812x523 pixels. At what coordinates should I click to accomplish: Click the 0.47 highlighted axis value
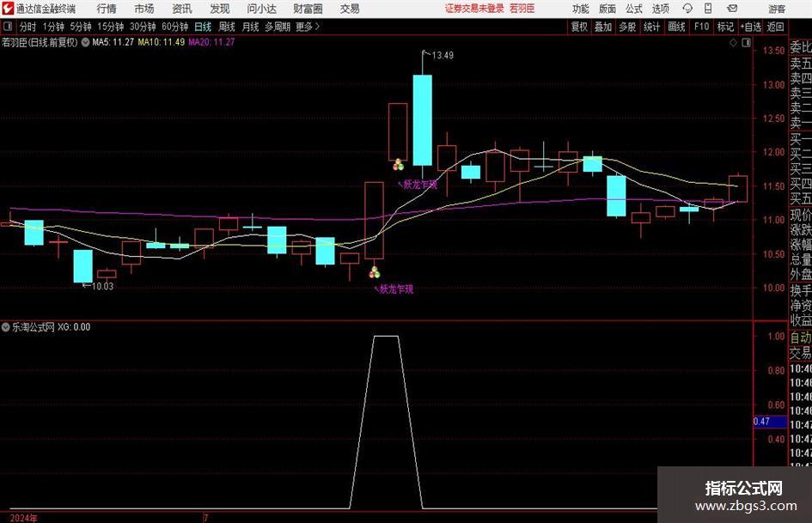(770, 422)
